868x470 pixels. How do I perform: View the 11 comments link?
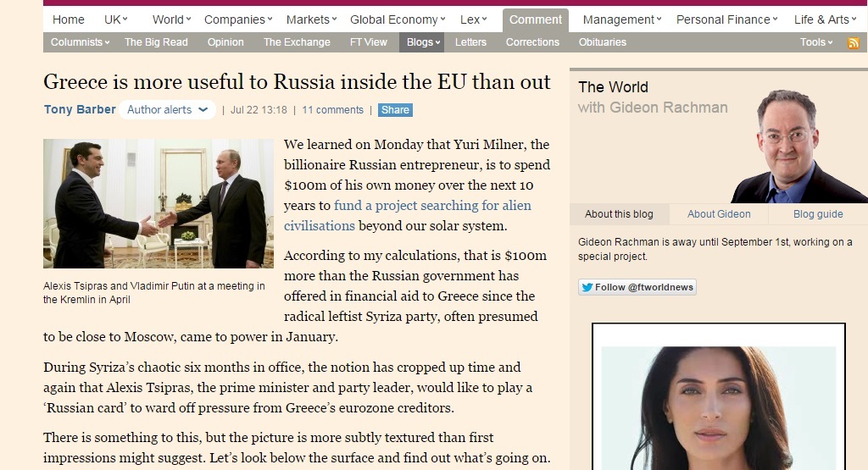coord(332,110)
